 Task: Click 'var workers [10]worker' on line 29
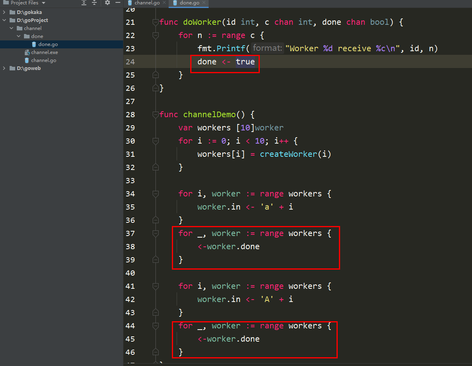(x=231, y=128)
